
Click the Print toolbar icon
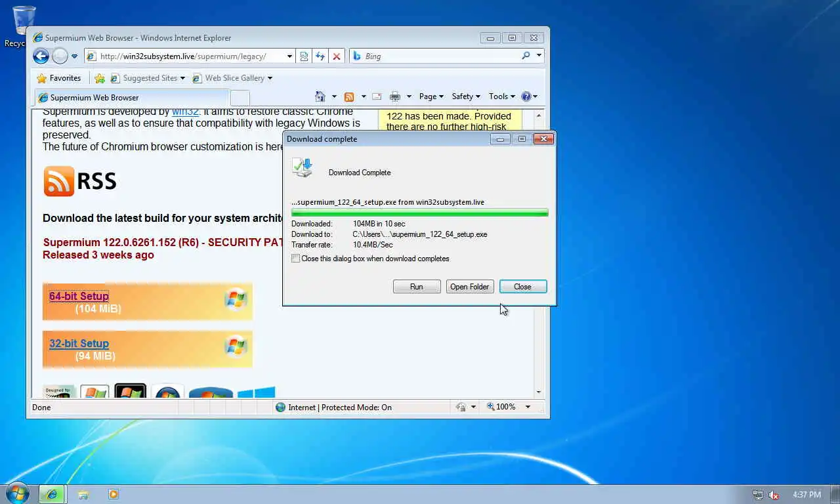[x=394, y=96]
